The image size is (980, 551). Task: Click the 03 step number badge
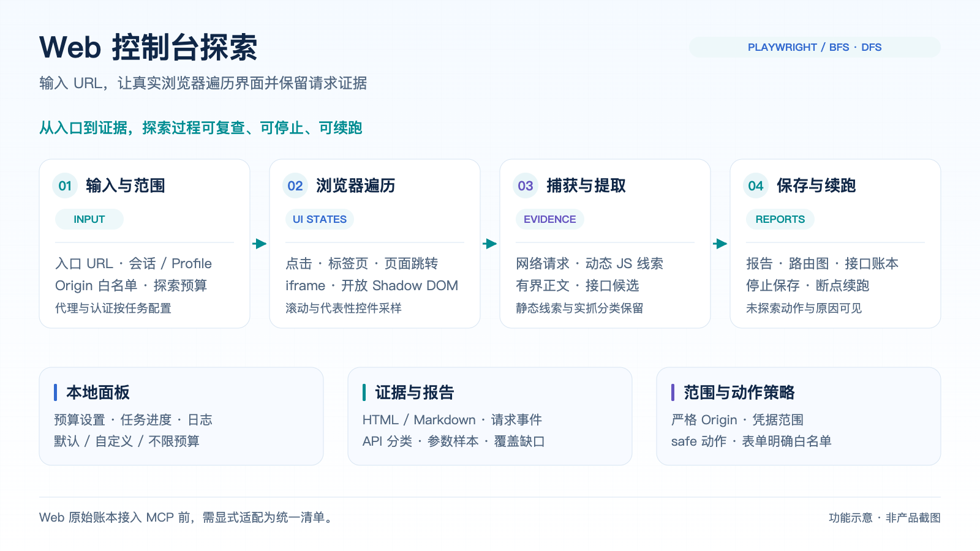[526, 186]
